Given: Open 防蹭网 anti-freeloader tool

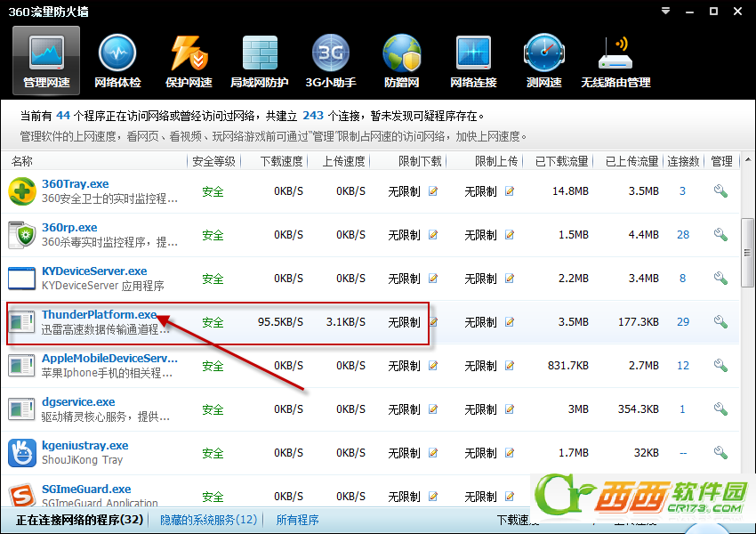Looking at the screenshot, I should tap(402, 61).
